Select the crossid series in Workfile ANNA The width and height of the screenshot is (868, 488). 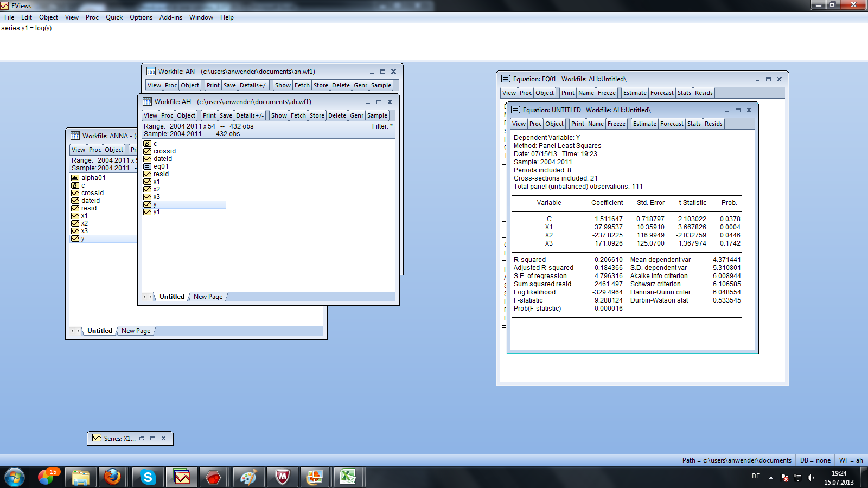(87, 193)
